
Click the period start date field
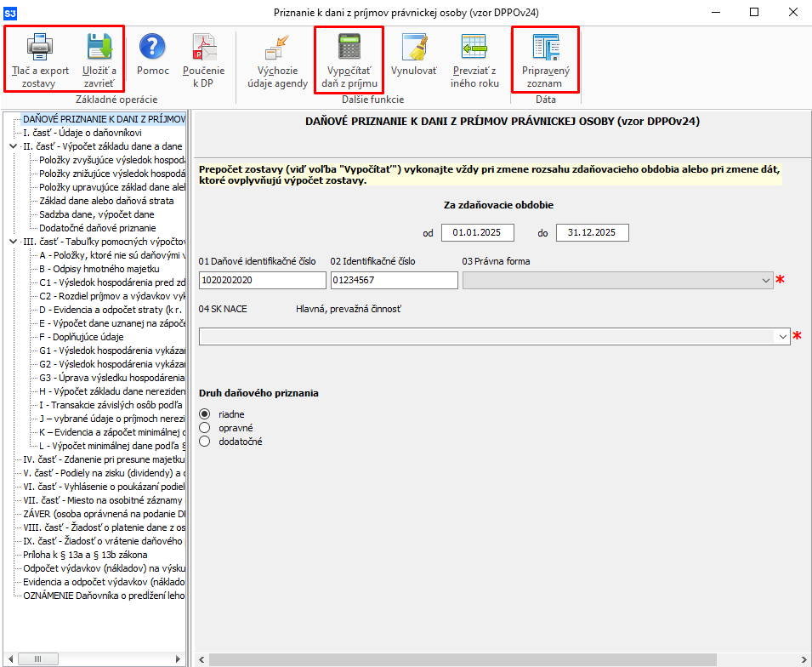[478, 233]
